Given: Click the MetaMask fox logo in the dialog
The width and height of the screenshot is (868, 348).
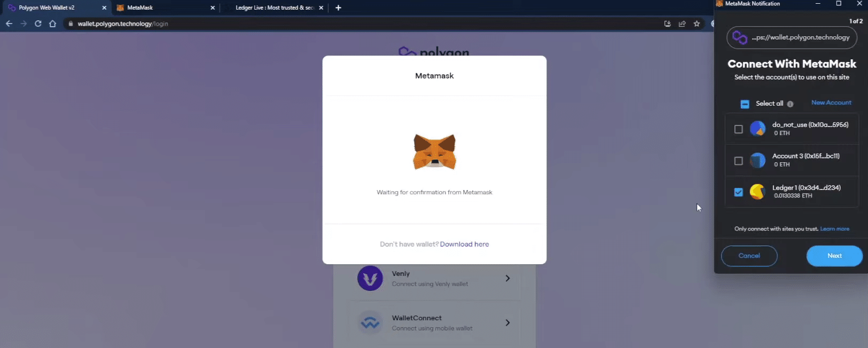Looking at the screenshot, I should click(x=434, y=152).
